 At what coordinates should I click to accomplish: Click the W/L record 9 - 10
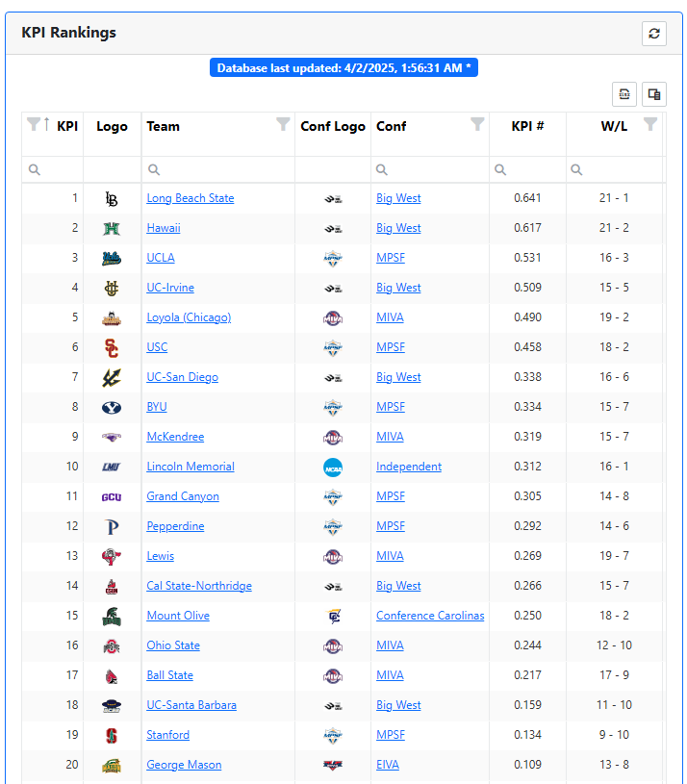[614, 735]
